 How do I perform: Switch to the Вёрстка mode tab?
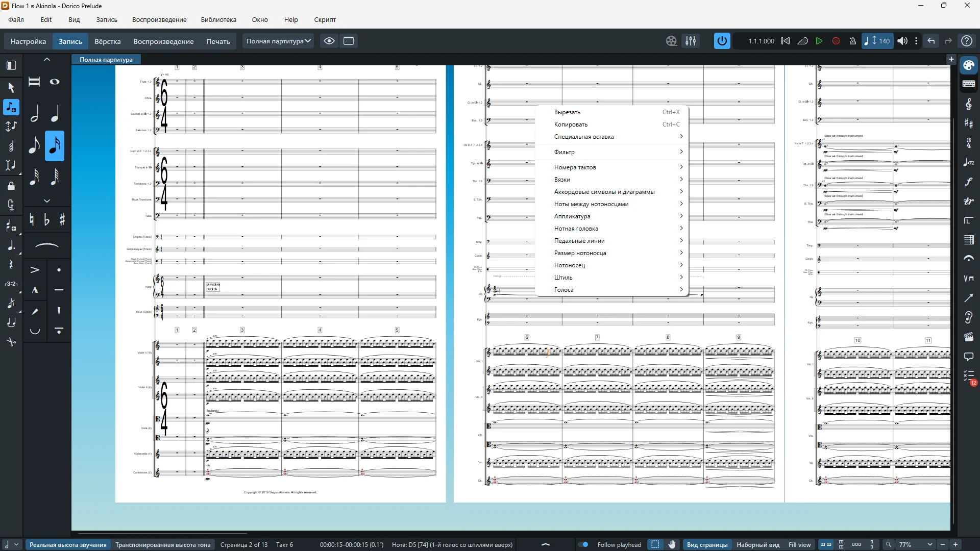(x=107, y=41)
